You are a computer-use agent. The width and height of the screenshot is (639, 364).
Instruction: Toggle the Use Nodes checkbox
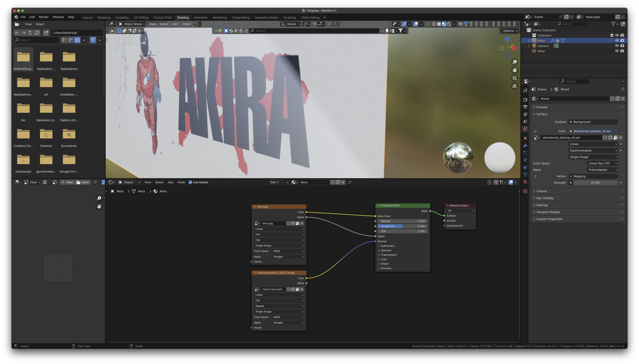(190, 182)
